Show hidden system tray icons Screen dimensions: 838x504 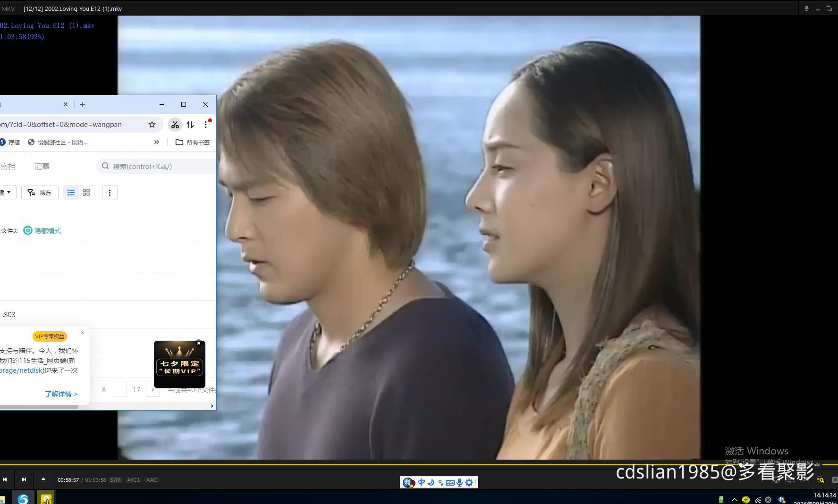pyautogui.click(x=734, y=500)
